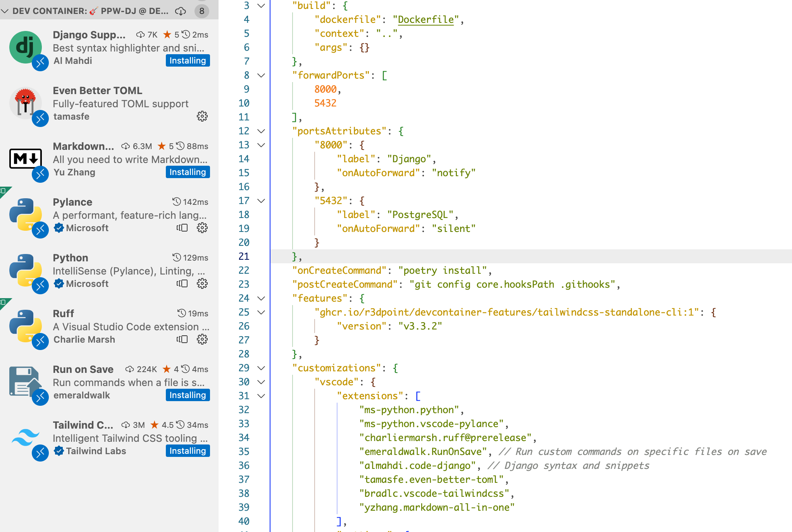Click the sync icon in the DEV CONTAINER header
Screen dimensions: 792x532
tap(181, 11)
